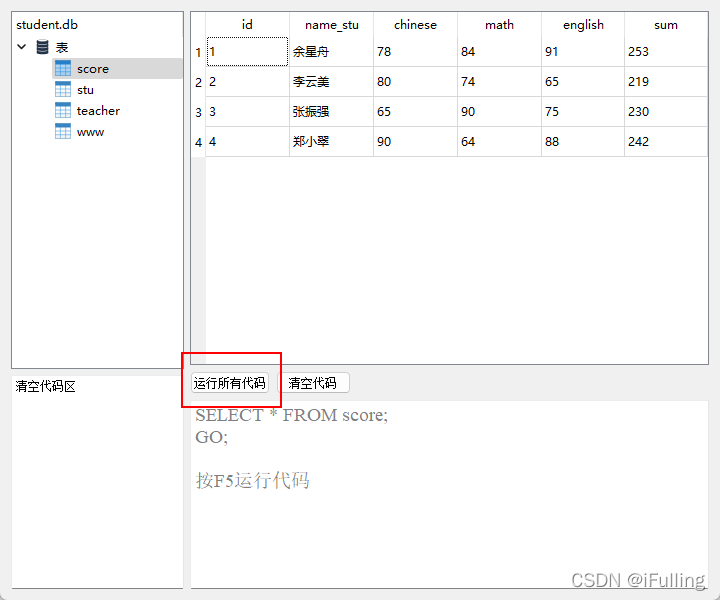Click the english column header
Viewport: 720px width, 600px height.
click(x=583, y=25)
